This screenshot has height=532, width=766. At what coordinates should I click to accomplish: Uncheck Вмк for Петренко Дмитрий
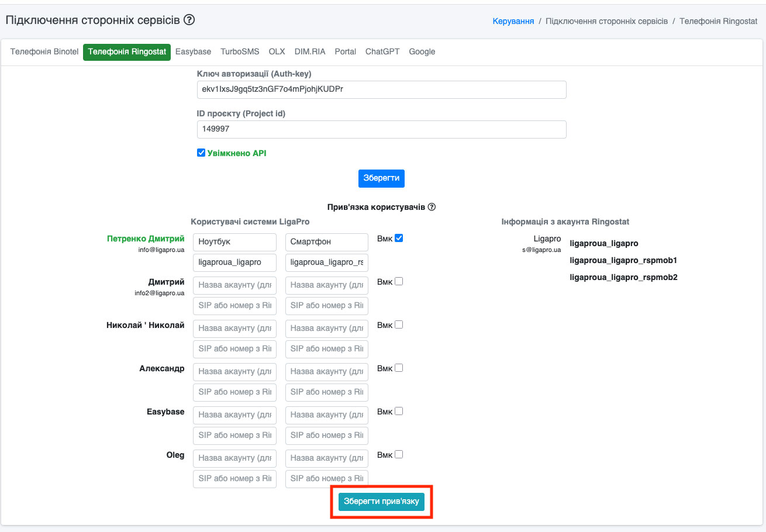[399, 238]
